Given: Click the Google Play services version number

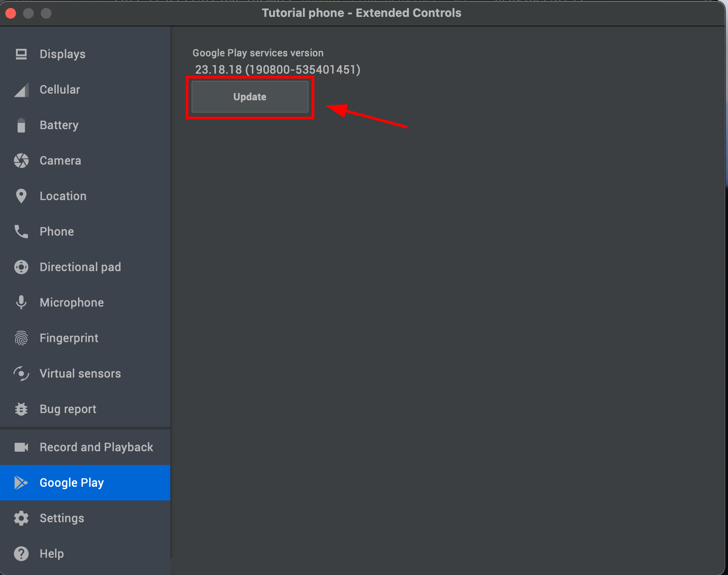Looking at the screenshot, I should [x=278, y=70].
